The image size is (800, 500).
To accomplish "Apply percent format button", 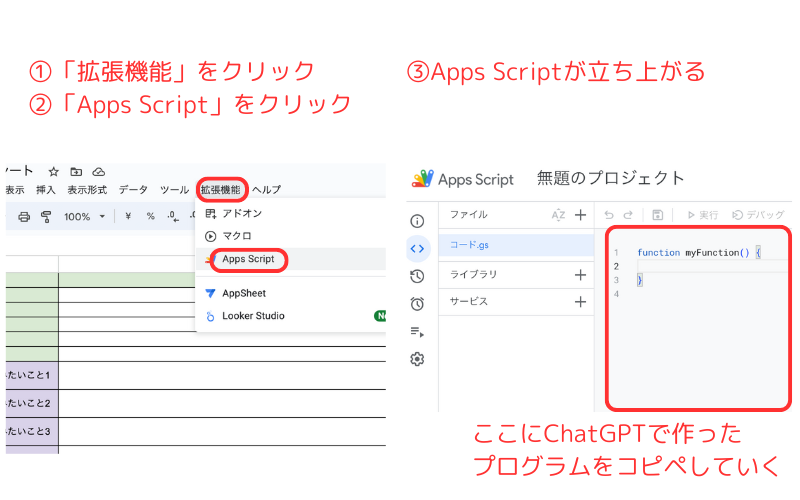I will 151,216.
